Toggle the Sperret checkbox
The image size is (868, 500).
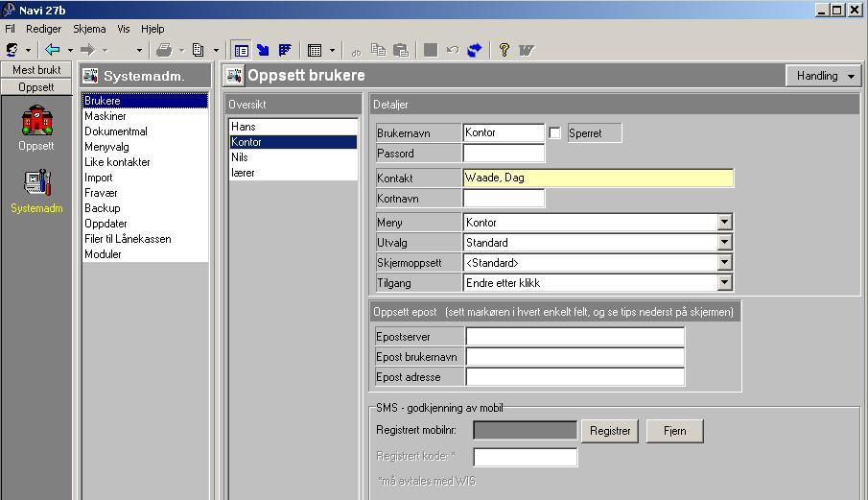554,132
